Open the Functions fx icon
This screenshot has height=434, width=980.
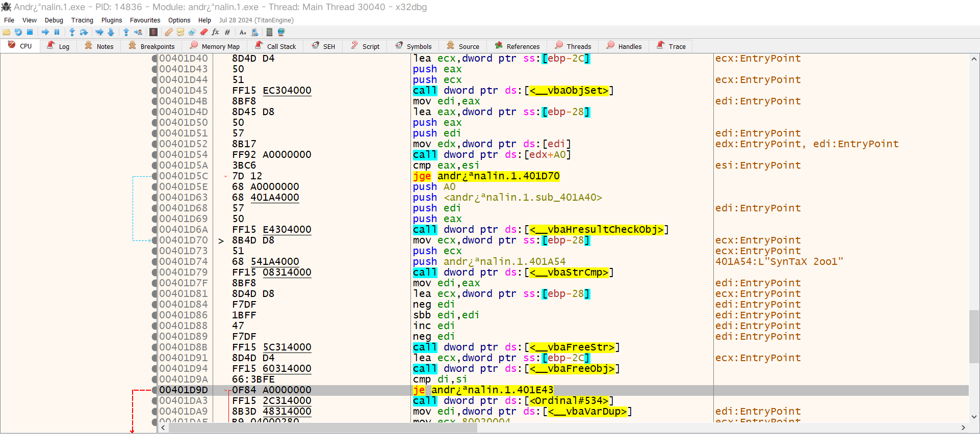click(216, 32)
